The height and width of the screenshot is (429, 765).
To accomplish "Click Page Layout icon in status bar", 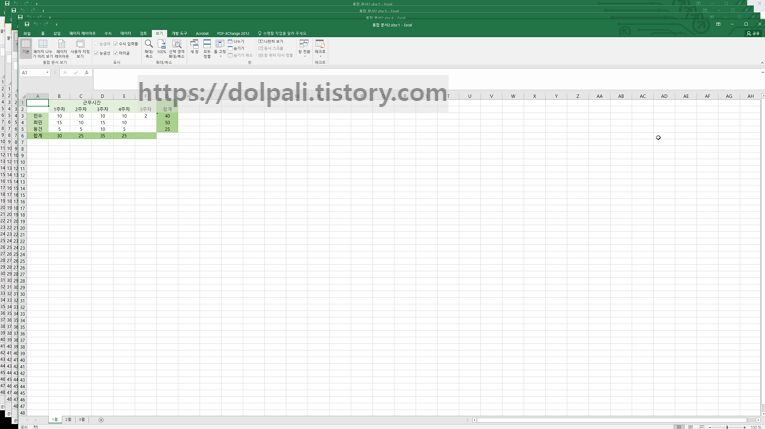I will 690,427.
